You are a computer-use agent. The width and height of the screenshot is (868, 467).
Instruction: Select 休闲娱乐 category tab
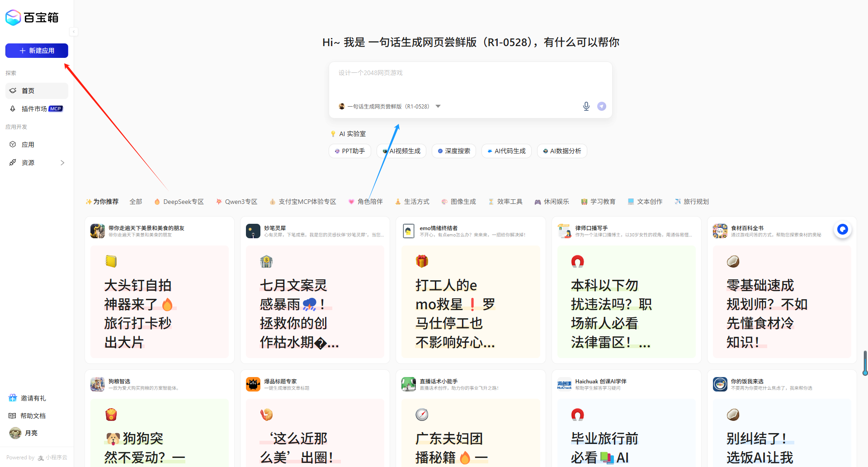click(x=552, y=202)
